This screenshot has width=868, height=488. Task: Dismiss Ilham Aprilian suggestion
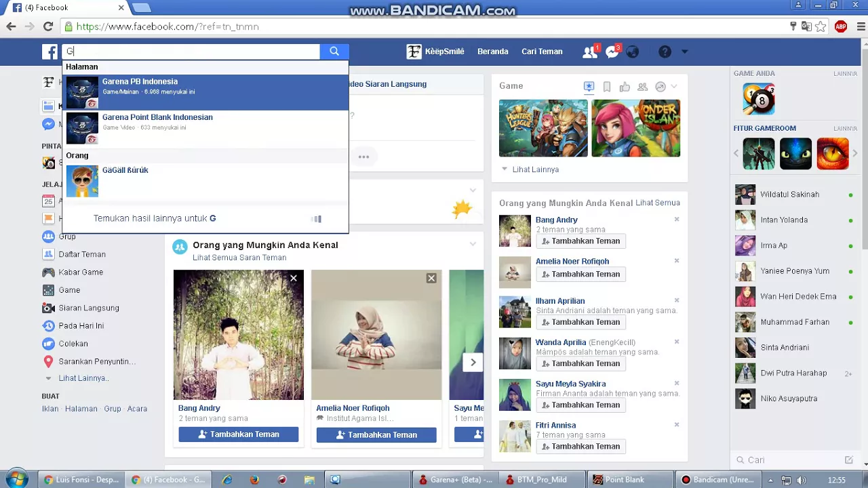(677, 300)
